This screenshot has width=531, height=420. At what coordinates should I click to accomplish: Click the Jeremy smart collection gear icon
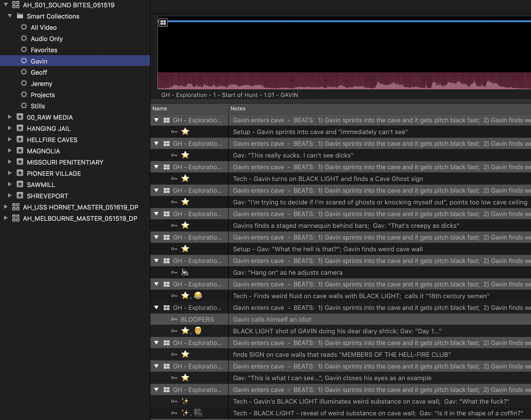24,83
